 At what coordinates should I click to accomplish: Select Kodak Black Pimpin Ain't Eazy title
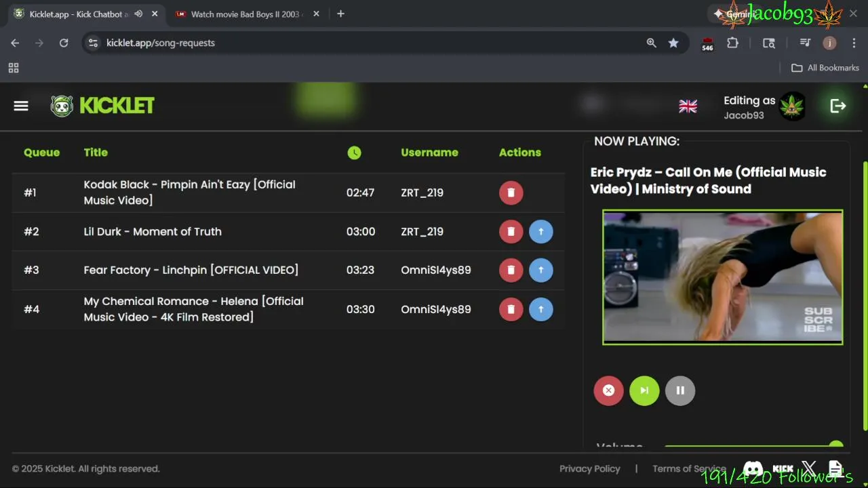pos(189,192)
